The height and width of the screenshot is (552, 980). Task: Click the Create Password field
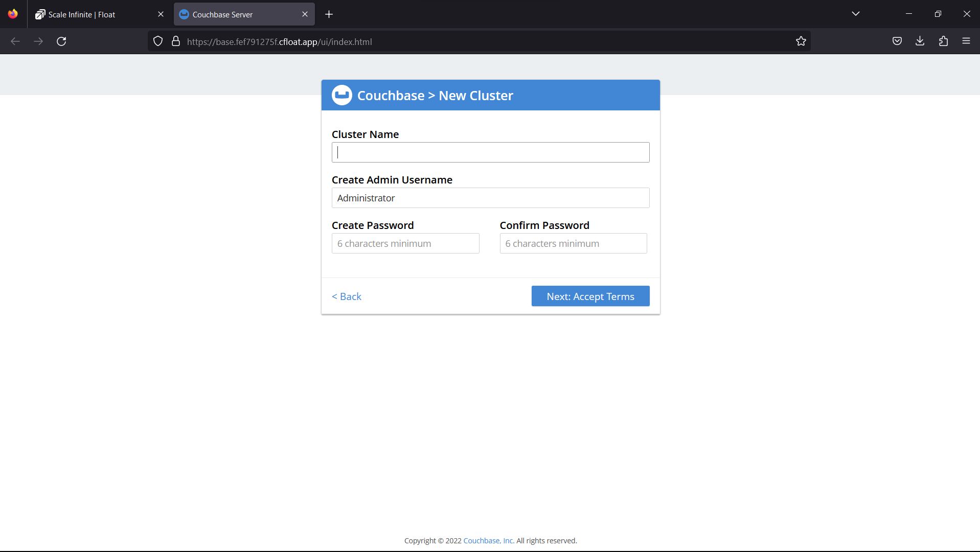coord(405,243)
